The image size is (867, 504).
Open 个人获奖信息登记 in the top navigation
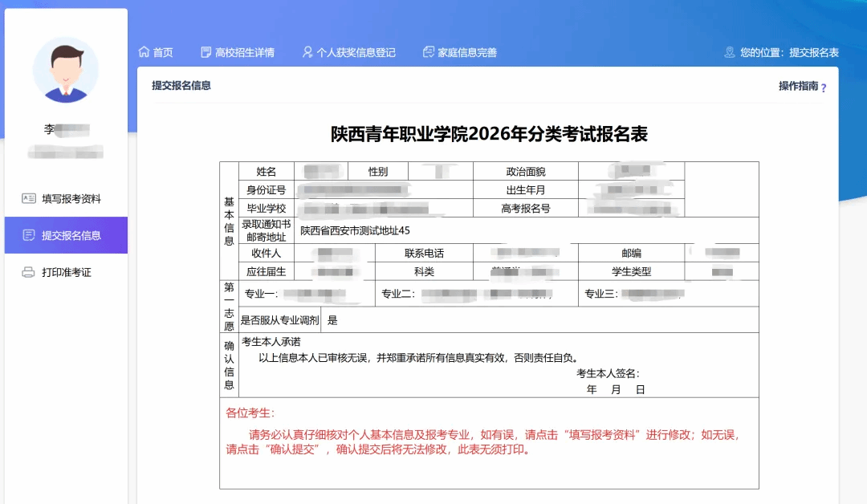[356, 52]
